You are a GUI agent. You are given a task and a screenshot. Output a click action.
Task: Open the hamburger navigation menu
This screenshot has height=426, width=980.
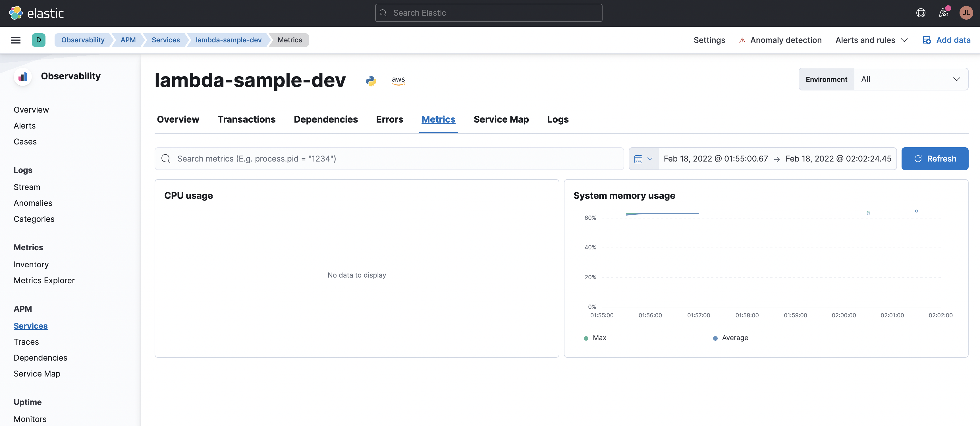(16, 40)
